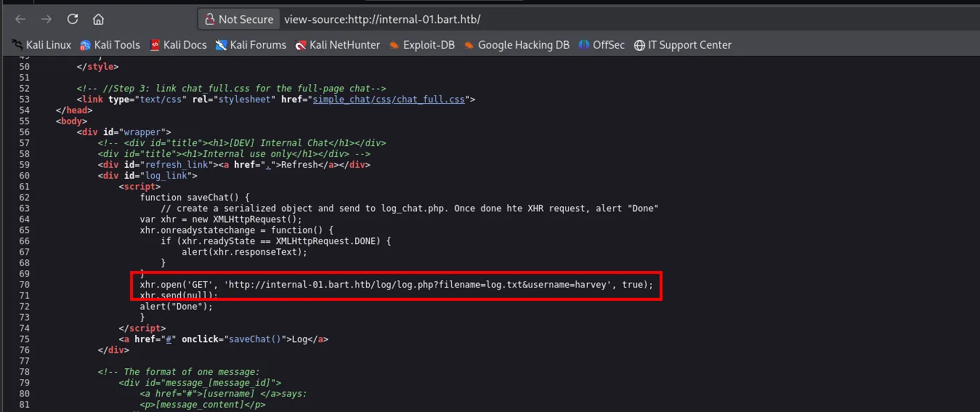The height and width of the screenshot is (412, 980).
Task: Click the "Step 3: link chat_full.css" comment
Action: point(232,88)
